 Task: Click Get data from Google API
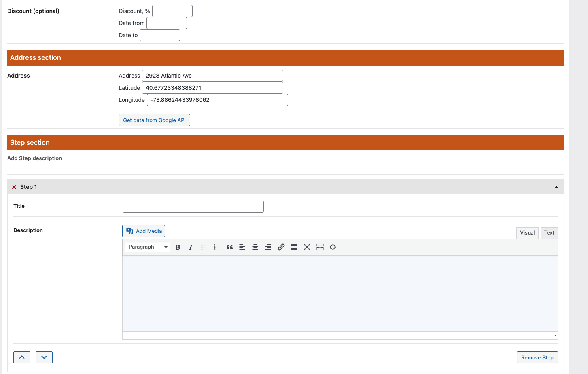[x=154, y=120]
